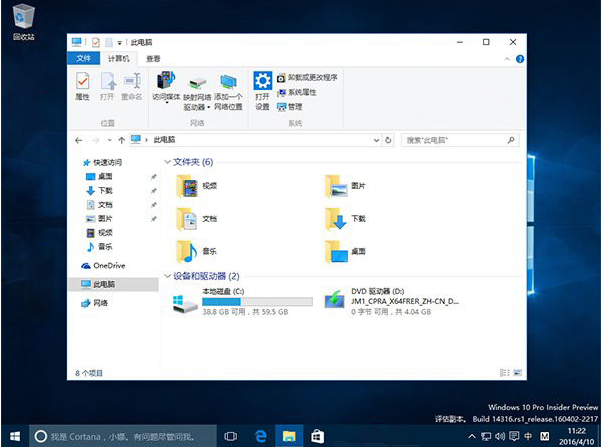Launch Microsoft Edge from the taskbar
601x447 pixels.
[x=262, y=436]
